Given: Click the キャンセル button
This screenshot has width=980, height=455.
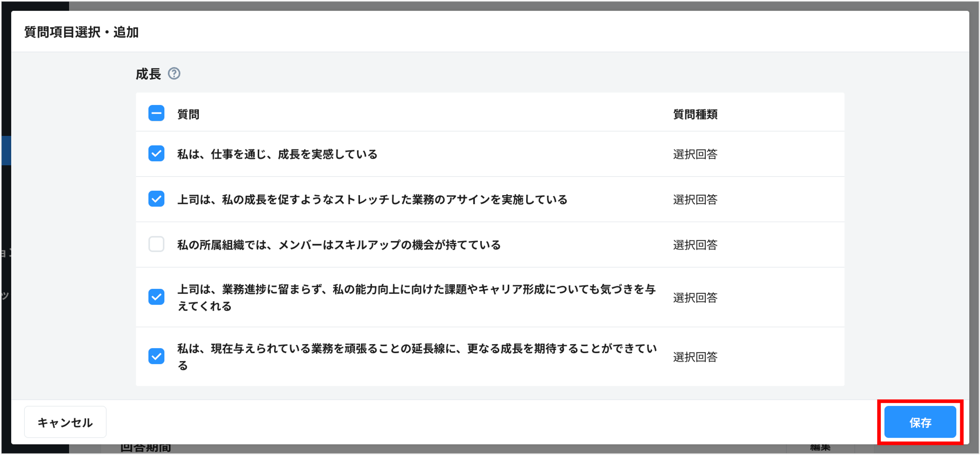Looking at the screenshot, I should (65, 421).
